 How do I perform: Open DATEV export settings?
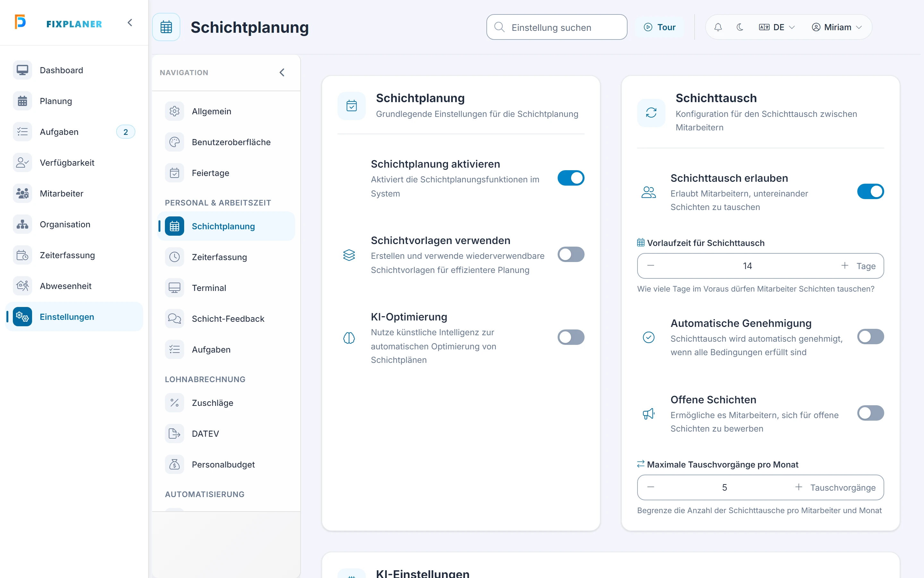point(226,433)
